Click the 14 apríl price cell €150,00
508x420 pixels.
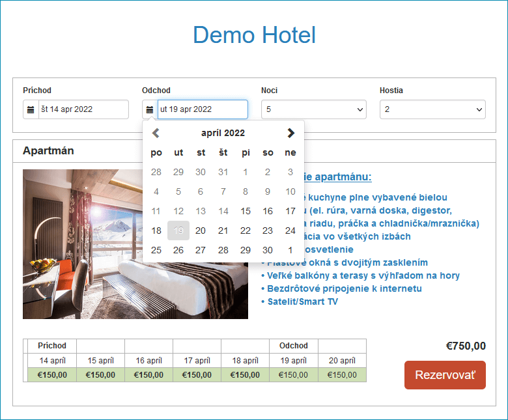[52, 374]
